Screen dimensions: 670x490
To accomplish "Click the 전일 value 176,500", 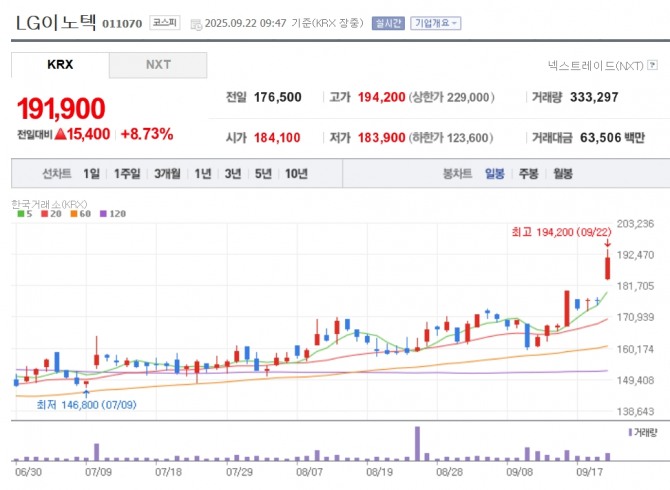I will [278, 97].
